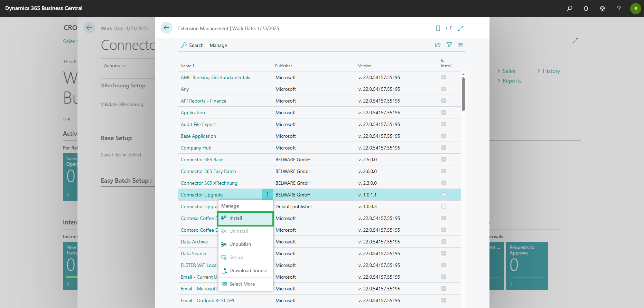Expand role center section in background page
Screen dimensions: 644x308
click(576, 41)
